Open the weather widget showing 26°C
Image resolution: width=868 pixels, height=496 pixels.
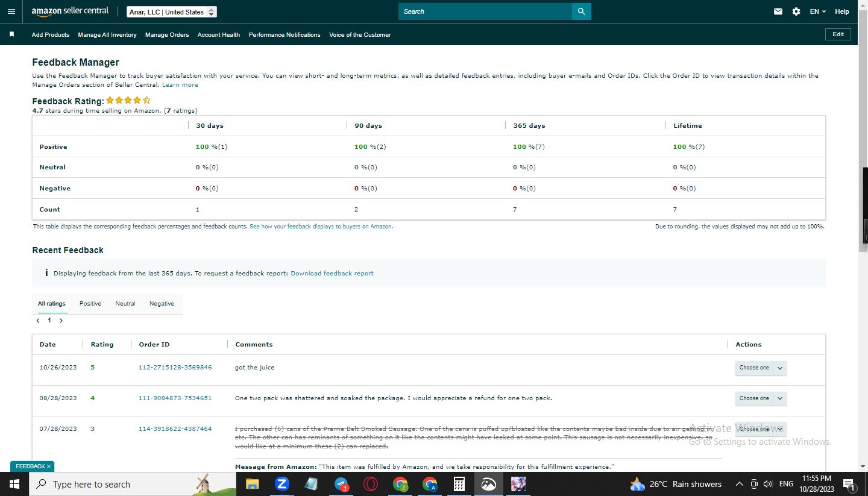676,484
